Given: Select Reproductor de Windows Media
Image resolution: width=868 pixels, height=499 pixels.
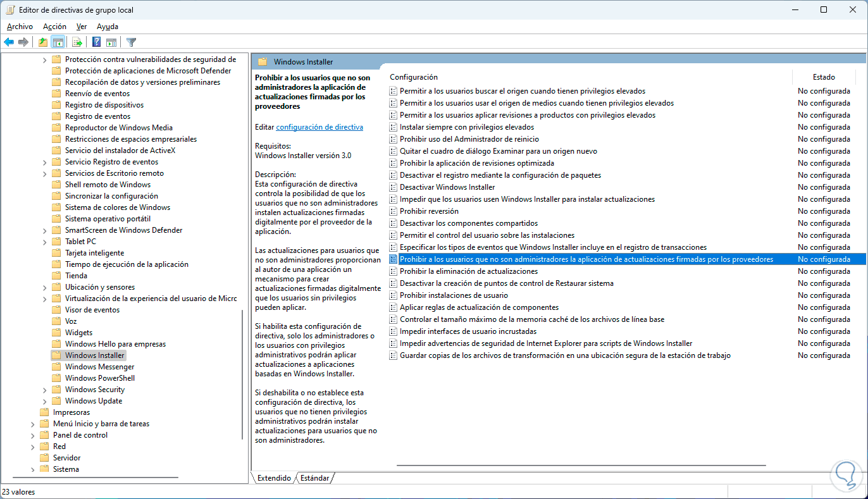Looking at the screenshot, I should tap(118, 128).
